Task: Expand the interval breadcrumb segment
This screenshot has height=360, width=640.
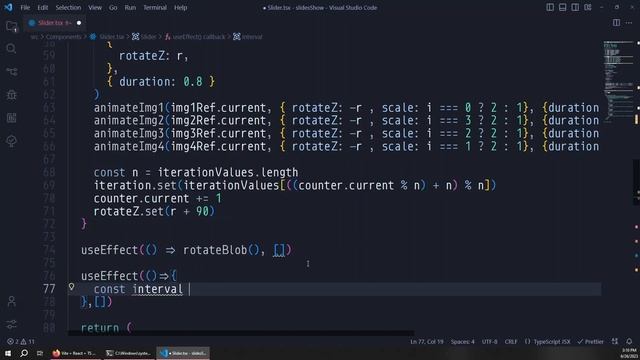Action: (x=248, y=37)
